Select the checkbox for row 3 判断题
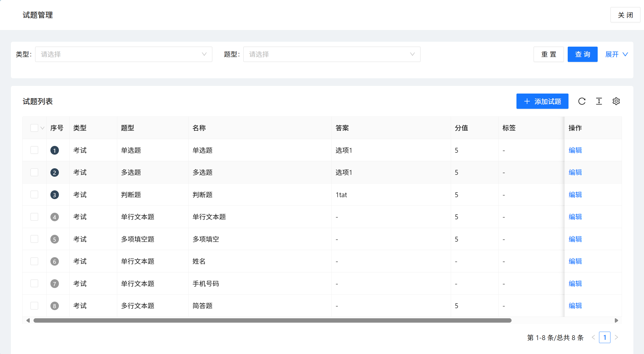 34,194
